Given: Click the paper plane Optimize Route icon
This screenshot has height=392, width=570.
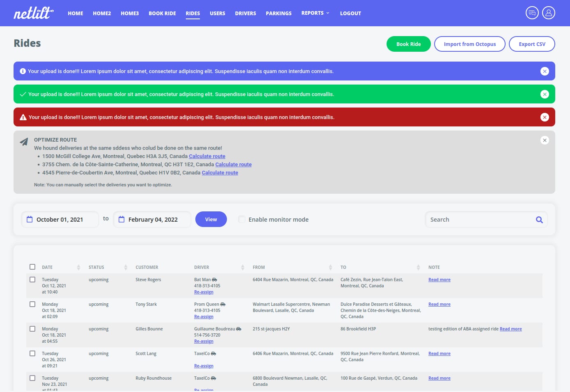Looking at the screenshot, I should coord(24,142).
